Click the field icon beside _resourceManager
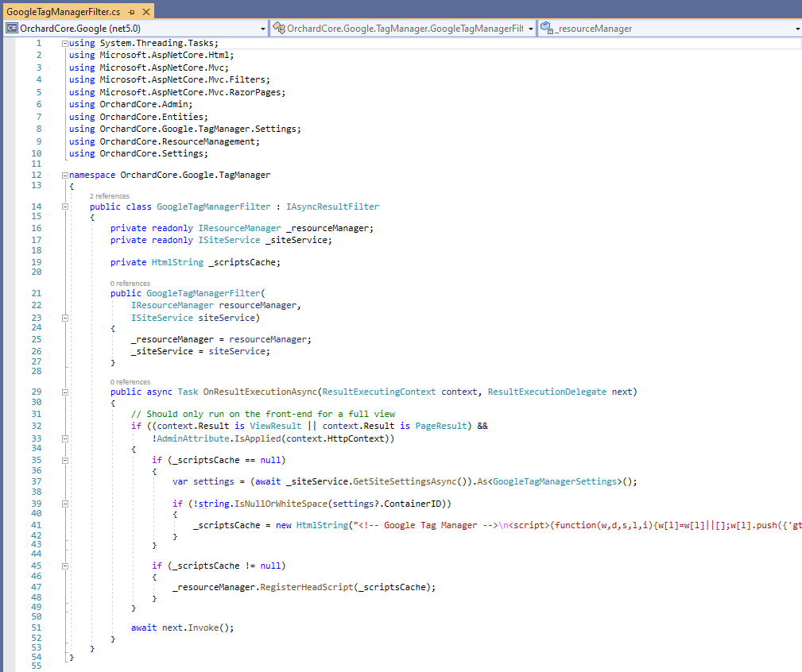This screenshot has width=802, height=672. [x=546, y=28]
